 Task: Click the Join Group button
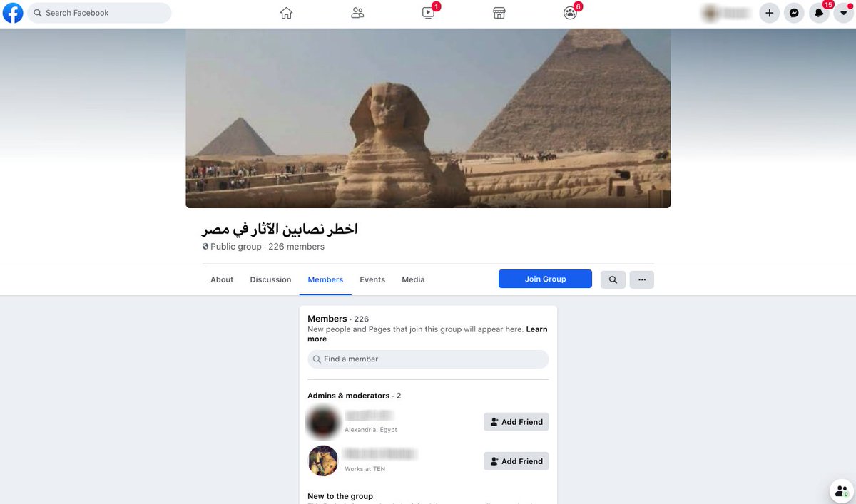pyautogui.click(x=545, y=279)
